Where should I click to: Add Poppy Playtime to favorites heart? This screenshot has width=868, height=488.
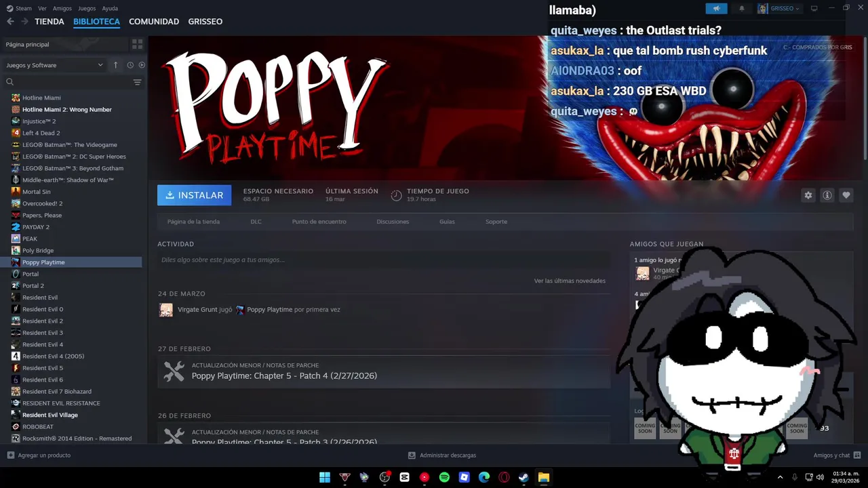pos(846,195)
